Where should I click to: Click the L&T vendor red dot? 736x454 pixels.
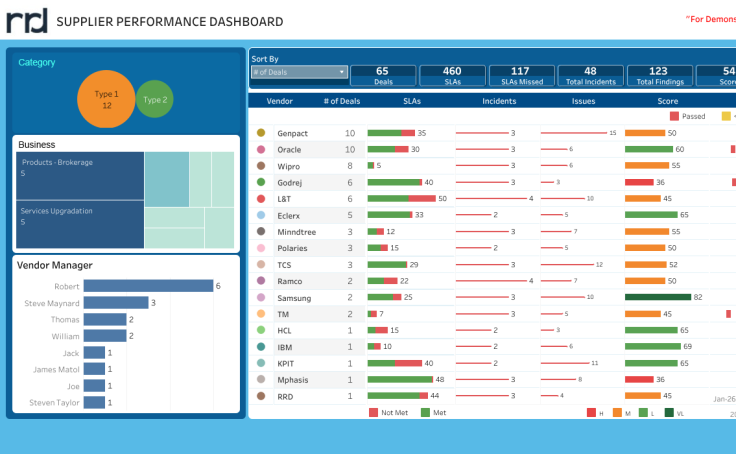tap(261, 199)
